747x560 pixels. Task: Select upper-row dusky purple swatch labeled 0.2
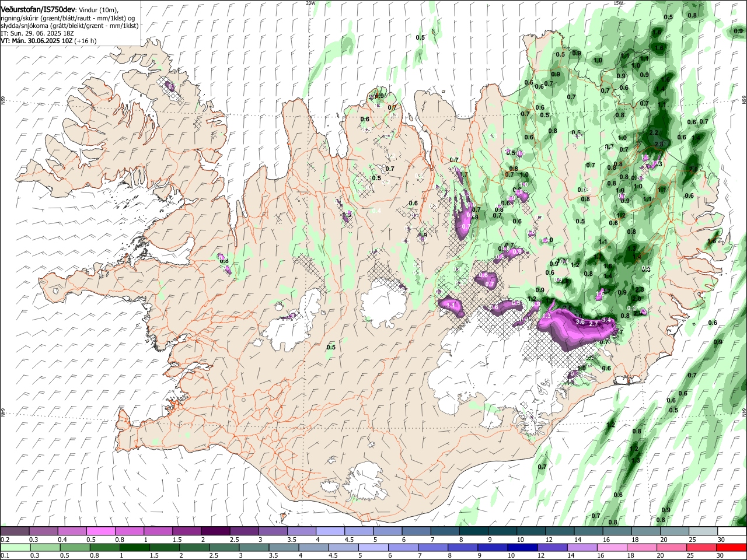click(15, 531)
